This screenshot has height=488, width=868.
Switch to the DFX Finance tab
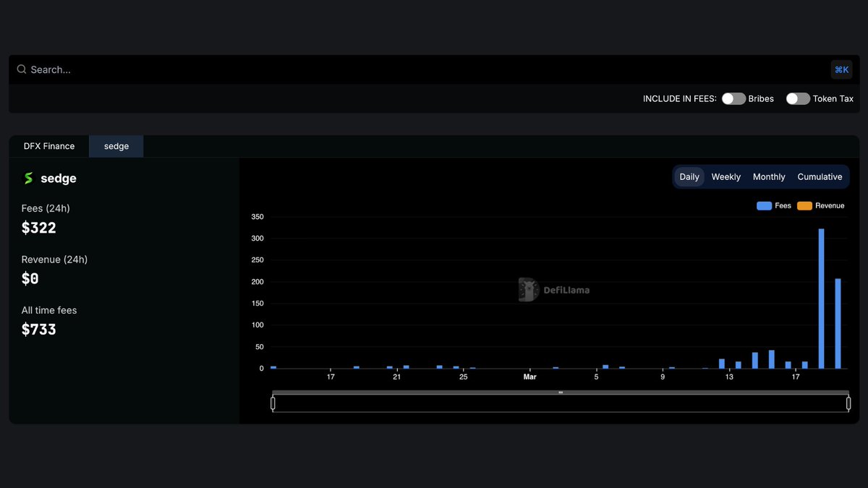pos(49,146)
